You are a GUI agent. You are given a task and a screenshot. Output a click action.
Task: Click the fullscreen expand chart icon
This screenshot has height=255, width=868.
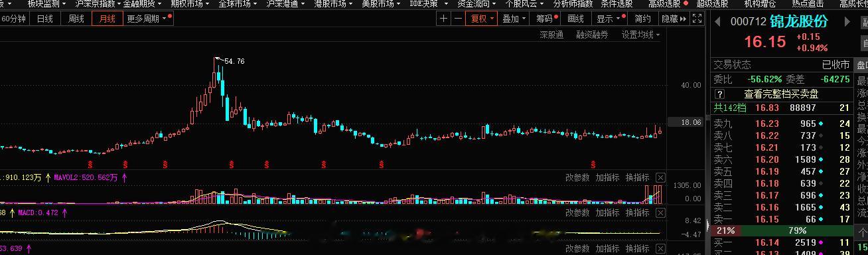(697, 19)
